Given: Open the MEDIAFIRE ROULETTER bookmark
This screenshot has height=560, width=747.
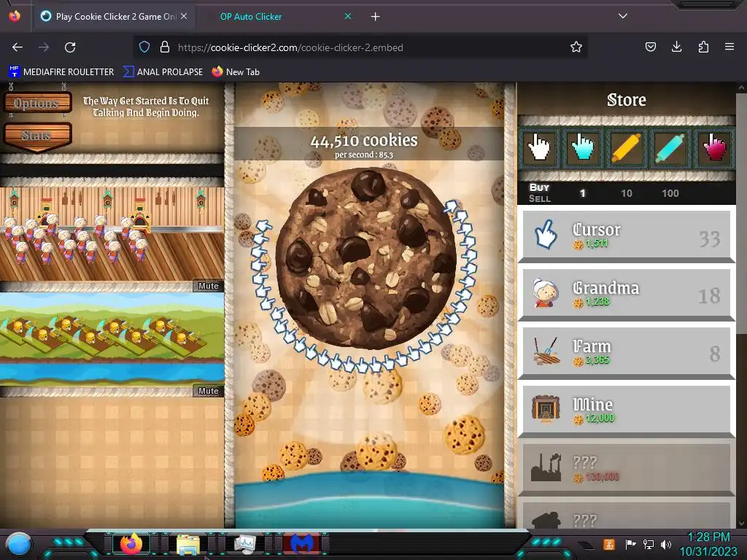Looking at the screenshot, I should (61, 72).
